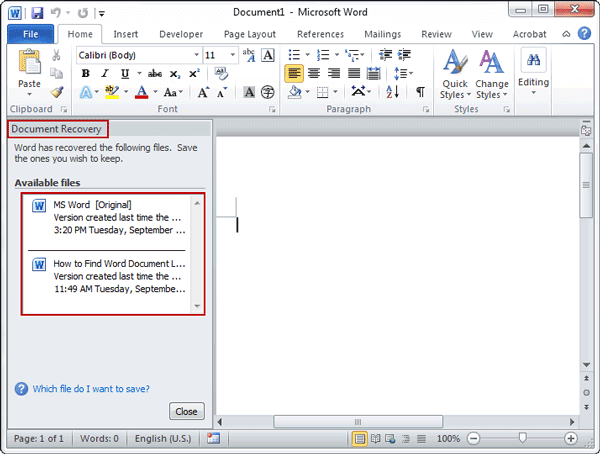Image resolution: width=600 pixels, height=454 pixels.
Task: Click the Phonetic Guide icon
Action: (249, 55)
